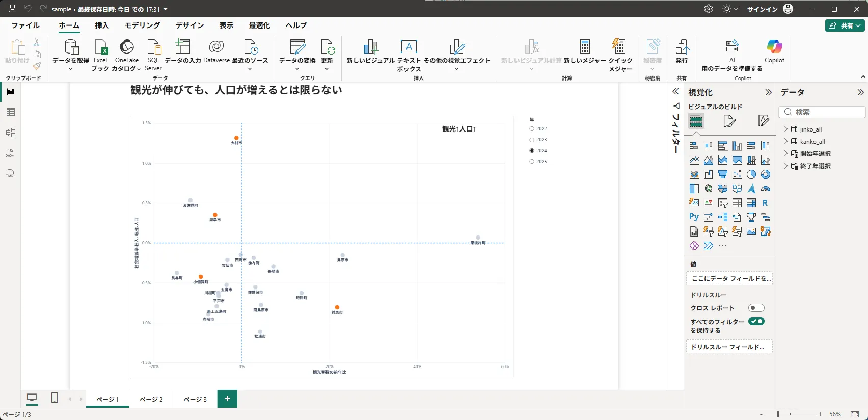Image resolution: width=868 pixels, height=420 pixels.
Task: Select the Python visual (Py) icon
Action: (x=694, y=217)
